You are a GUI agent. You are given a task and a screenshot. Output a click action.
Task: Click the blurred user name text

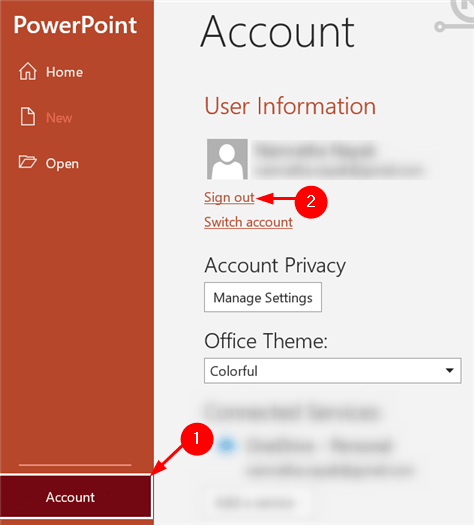pos(315,150)
